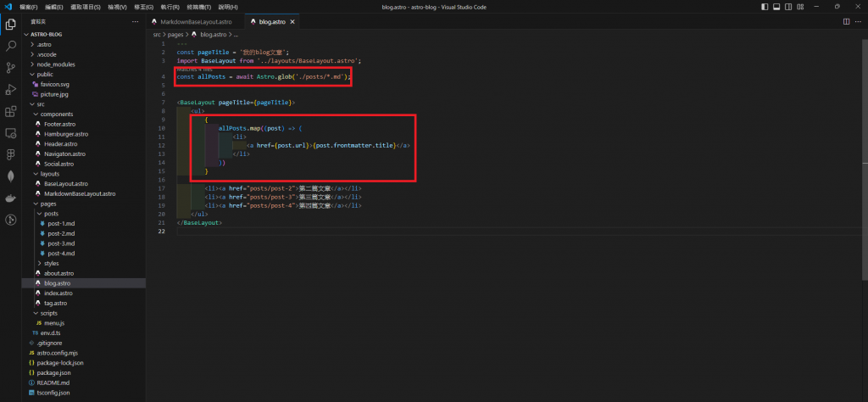Image resolution: width=868 pixels, height=402 pixels.
Task: Open the Explorer view in activity bar
Action: (x=10, y=25)
